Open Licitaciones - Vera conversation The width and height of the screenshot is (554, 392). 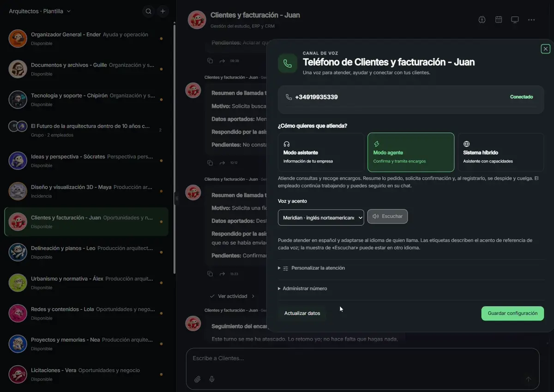point(86,374)
